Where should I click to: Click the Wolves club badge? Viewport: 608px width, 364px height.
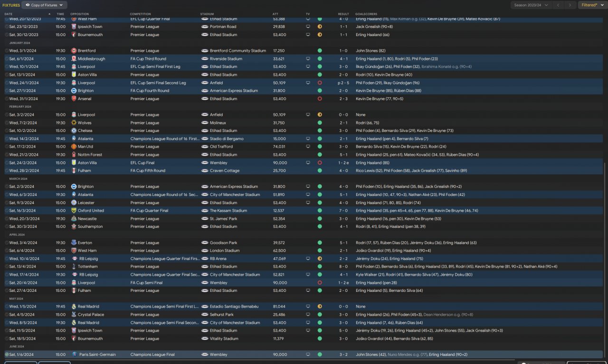coord(74,123)
